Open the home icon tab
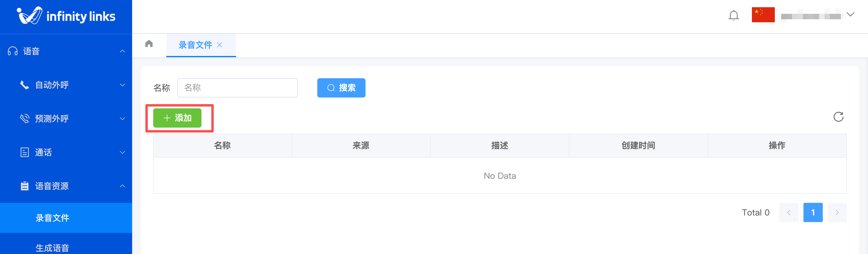The image size is (868, 254). [149, 44]
